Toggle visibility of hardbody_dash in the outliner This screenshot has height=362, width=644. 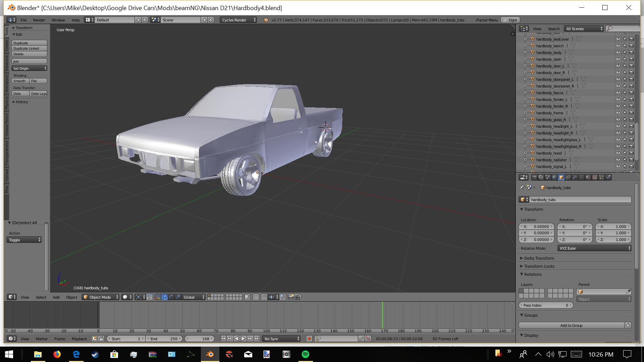click(x=618, y=59)
